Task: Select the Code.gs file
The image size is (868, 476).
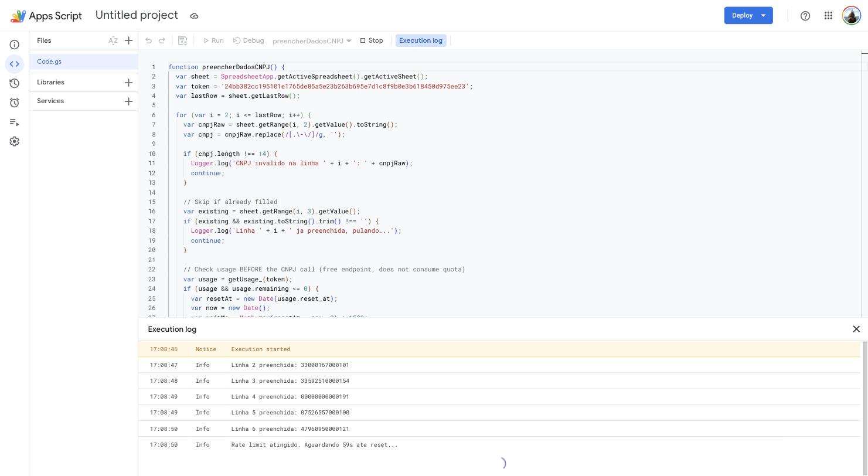Action: tap(83, 62)
